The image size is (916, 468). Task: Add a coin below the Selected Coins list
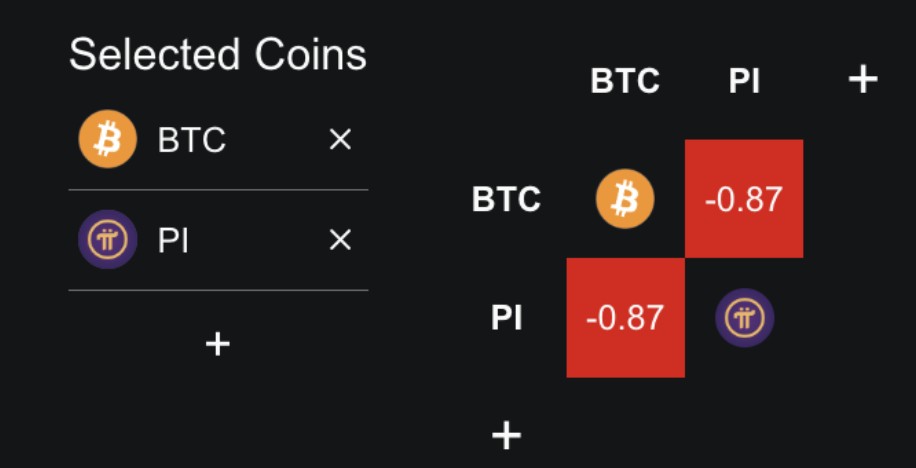(x=217, y=344)
